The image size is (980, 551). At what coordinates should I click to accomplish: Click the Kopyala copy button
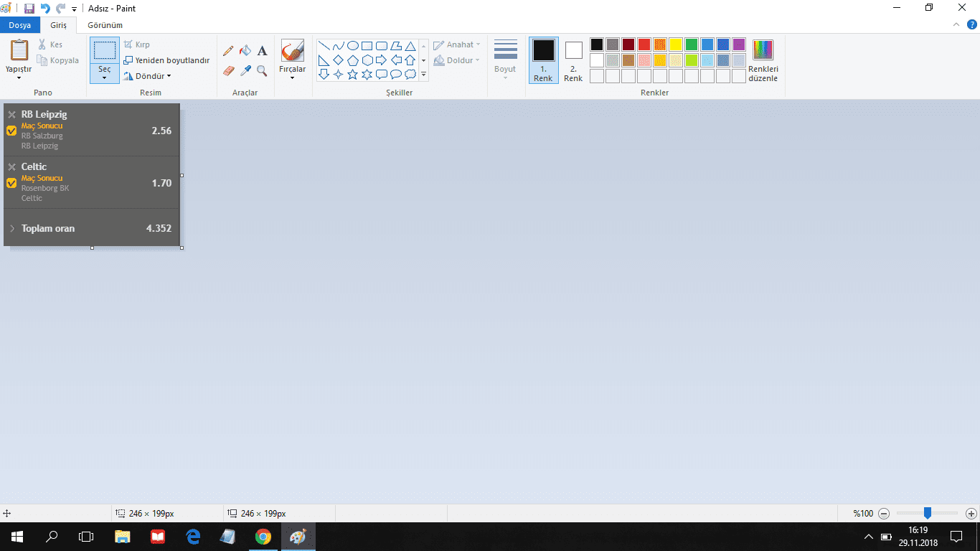coord(58,60)
